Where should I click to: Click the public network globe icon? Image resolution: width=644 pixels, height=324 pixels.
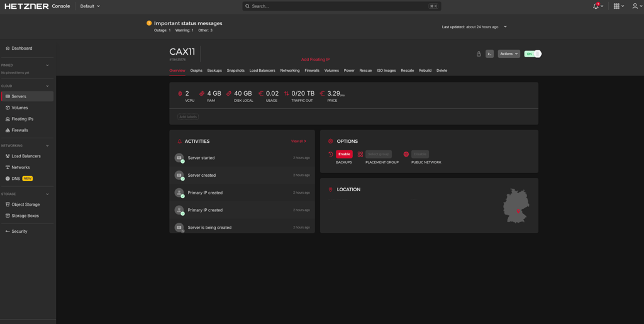(406, 154)
